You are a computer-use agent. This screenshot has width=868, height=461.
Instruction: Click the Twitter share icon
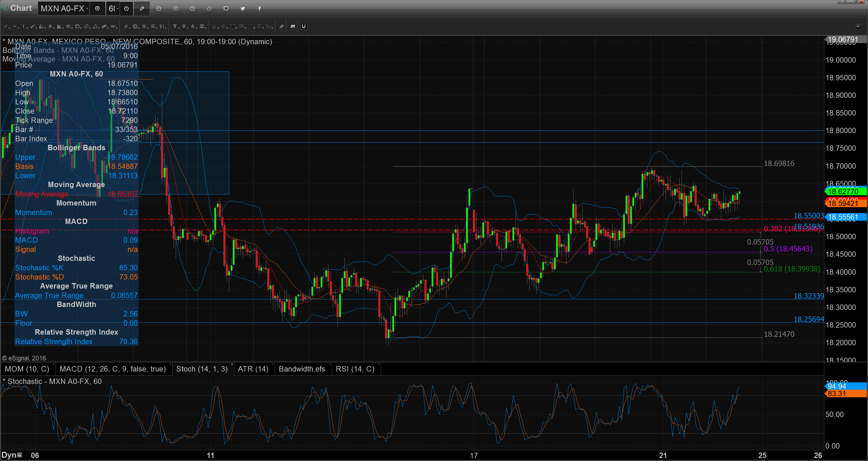click(242, 9)
